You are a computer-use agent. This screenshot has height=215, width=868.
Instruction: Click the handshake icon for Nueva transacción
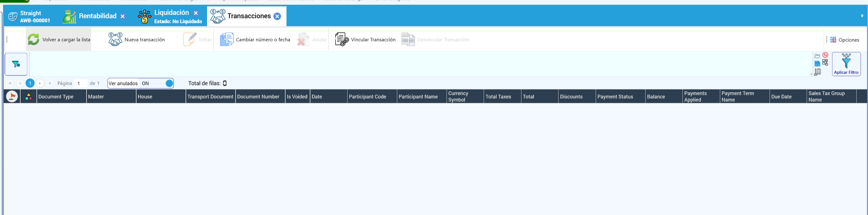pyautogui.click(x=115, y=39)
